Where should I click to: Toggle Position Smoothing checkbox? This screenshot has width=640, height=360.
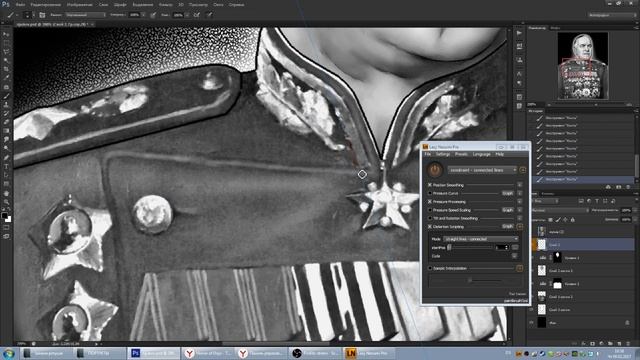pos(430,185)
